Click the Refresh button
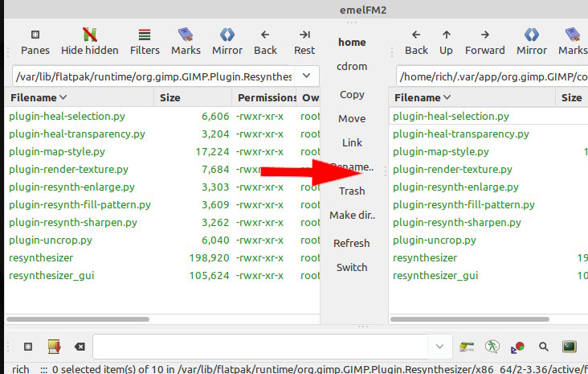Viewport: 588px width, 374px height. tap(352, 244)
